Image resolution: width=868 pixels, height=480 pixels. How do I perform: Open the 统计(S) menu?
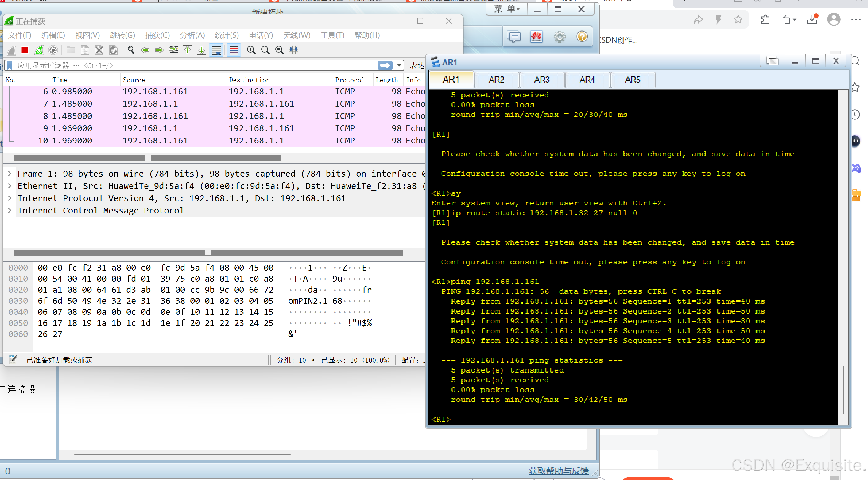(227, 35)
